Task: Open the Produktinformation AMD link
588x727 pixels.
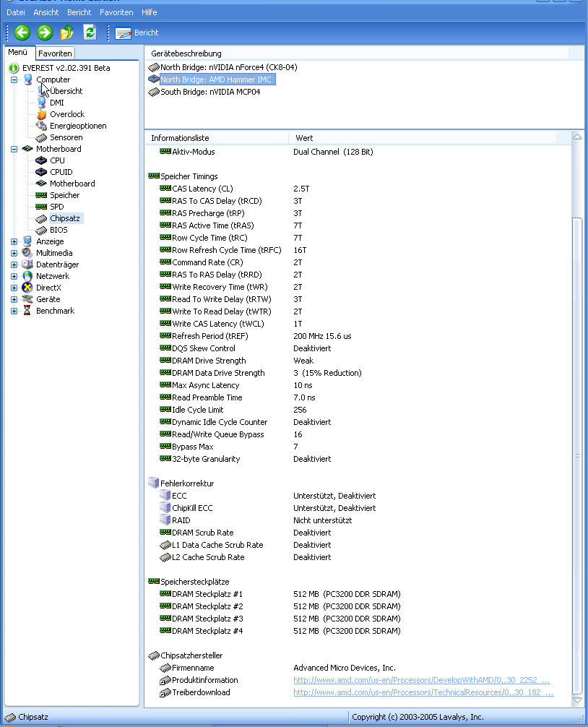Action: tap(421, 680)
